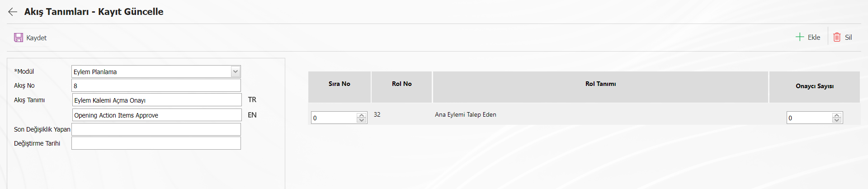868x189 pixels.
Task: Click the Onaycı Sayısı column header
Action: (x=814, y=86)
